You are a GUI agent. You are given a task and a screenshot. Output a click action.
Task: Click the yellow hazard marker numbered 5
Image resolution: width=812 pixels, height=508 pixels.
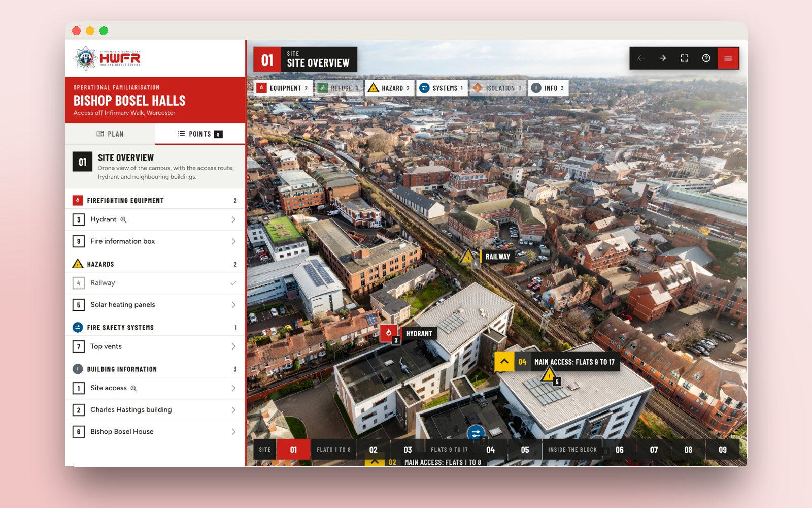[x=548, y=375]
